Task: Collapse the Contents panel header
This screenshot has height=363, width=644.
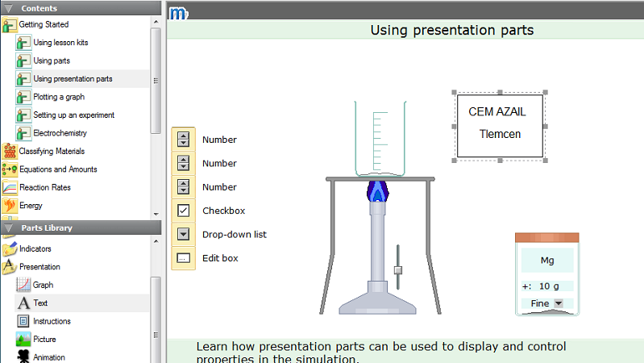Action: pos(7,8)
